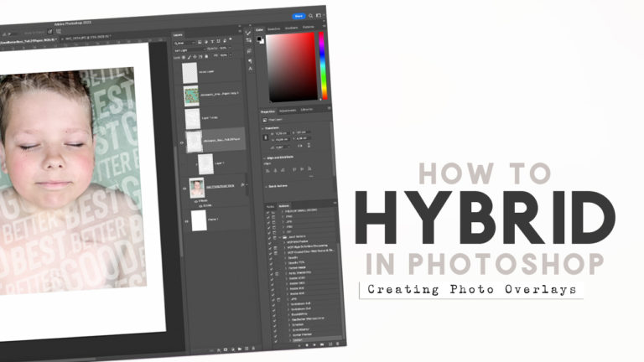Open the workspace switcher icon beside search
Viewport: 644px width, 362px height.
(x=319, y=16)
